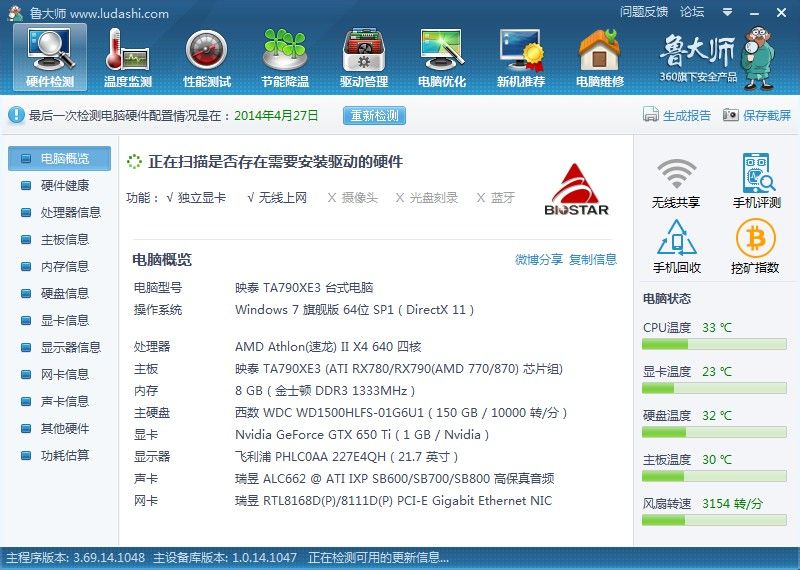The height and width of the screenshot is (570, 800).
Task: Click sound card value 瑞昱 ALC662
Action: [394, 479]
